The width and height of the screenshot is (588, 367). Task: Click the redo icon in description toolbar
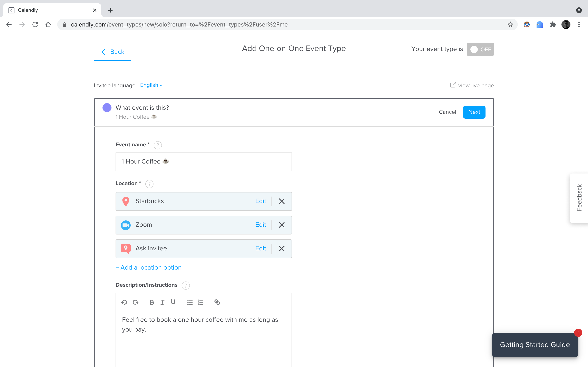135,302
